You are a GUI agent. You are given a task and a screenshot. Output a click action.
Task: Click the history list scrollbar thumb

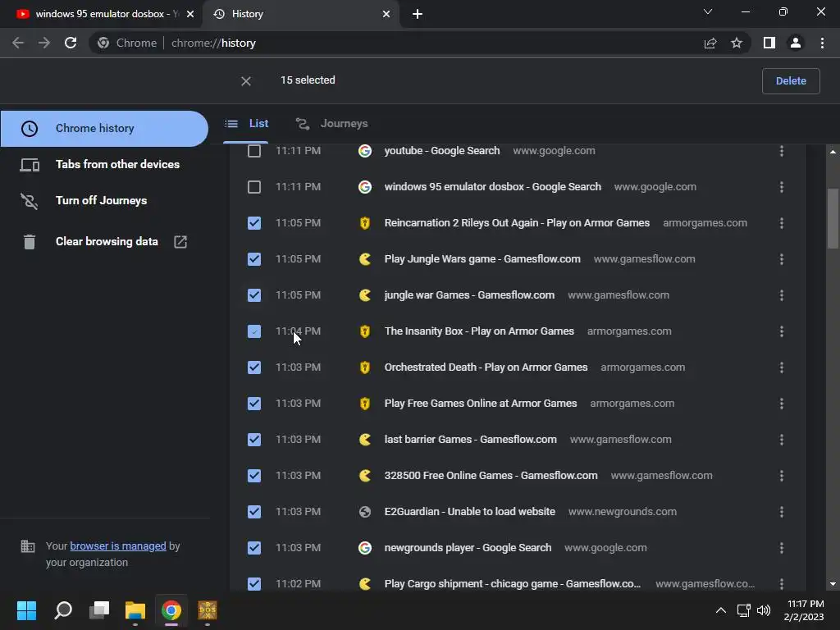point(833,218)
